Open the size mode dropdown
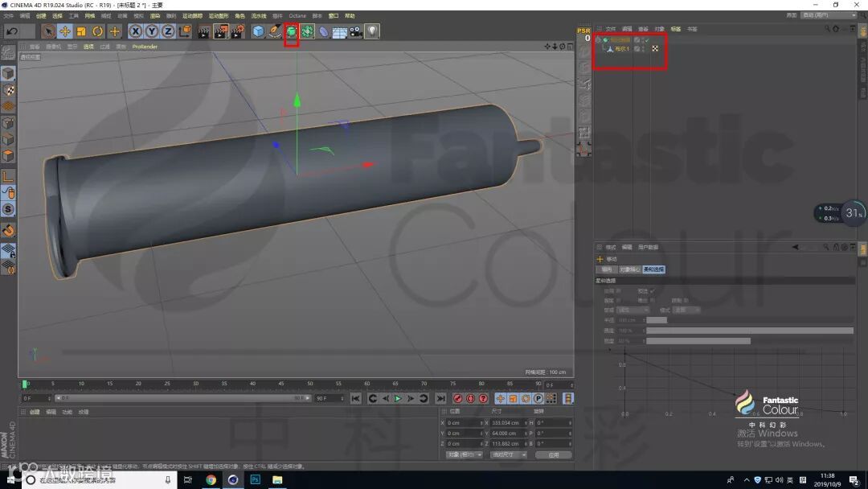Image resolution: width=868 pixels, height=489 pixels. [507, 454]
